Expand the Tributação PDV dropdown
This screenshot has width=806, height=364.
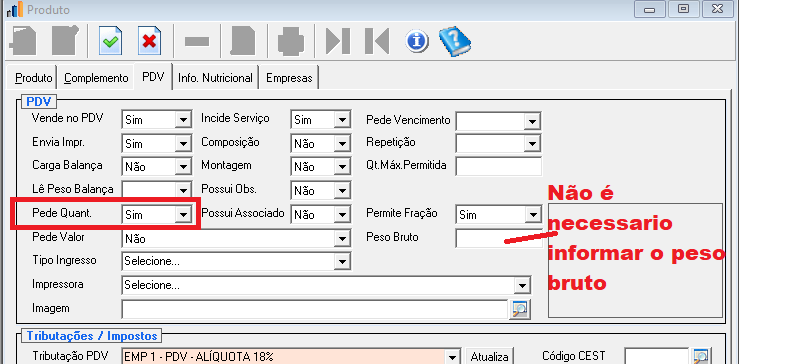[452, 356]
